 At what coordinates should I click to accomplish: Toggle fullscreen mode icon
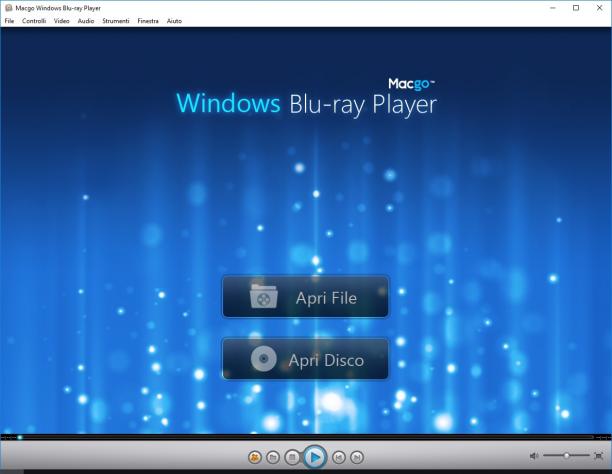(598, 456)
